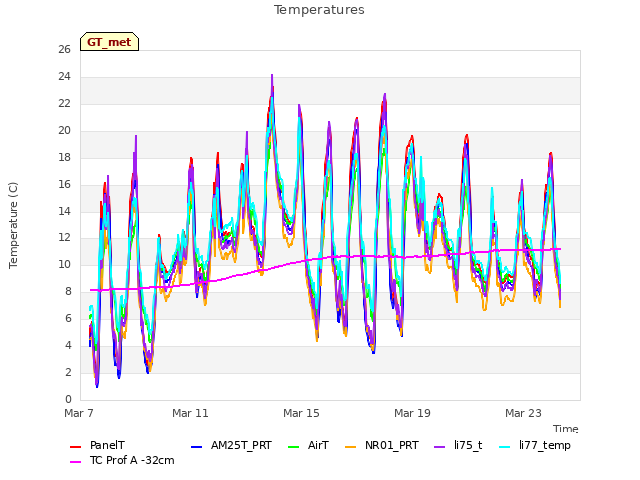Click the Mar 7 x-axis tick label
Image resolution: width=640 pixels, height=480 pixels.
click(79, 413)
